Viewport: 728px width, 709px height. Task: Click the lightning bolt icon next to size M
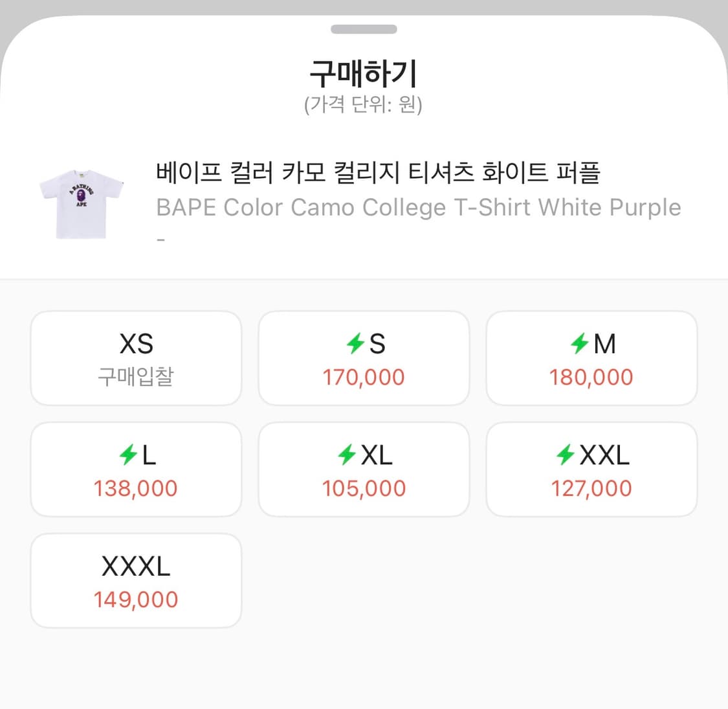pyautogui.click(x=580, y=344)
